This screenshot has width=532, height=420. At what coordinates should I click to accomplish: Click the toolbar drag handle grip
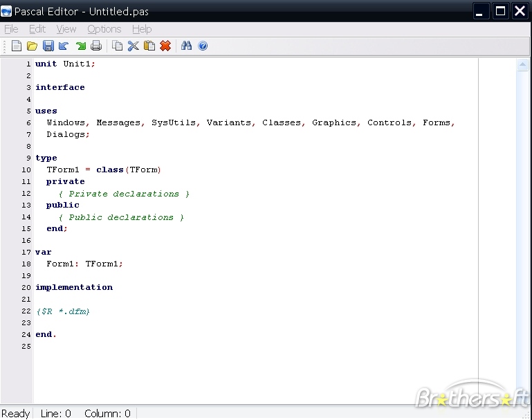click(x=4, y=46)
